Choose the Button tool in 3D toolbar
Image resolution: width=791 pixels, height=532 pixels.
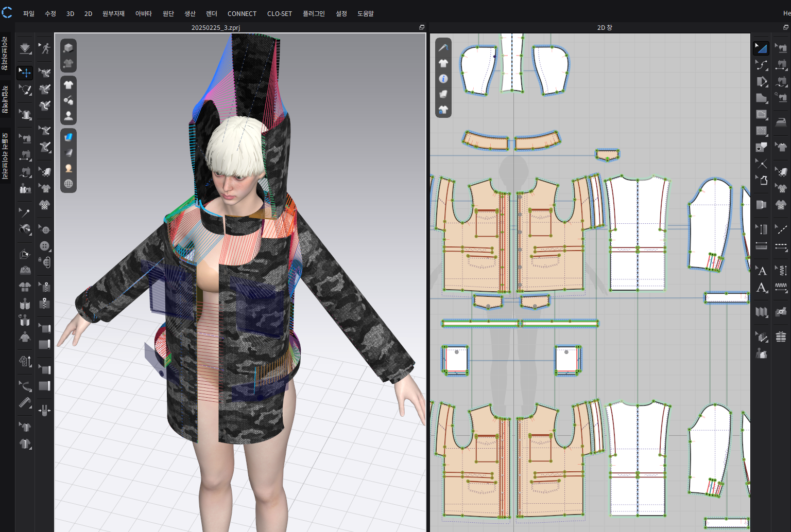tap(45, 246)
